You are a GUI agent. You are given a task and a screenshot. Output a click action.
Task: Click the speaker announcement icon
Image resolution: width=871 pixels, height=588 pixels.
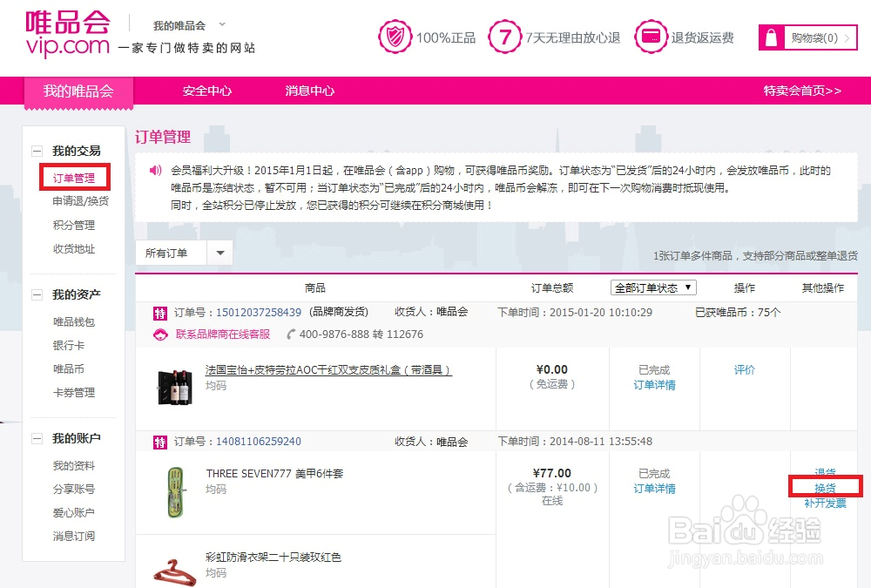point(156,170)
